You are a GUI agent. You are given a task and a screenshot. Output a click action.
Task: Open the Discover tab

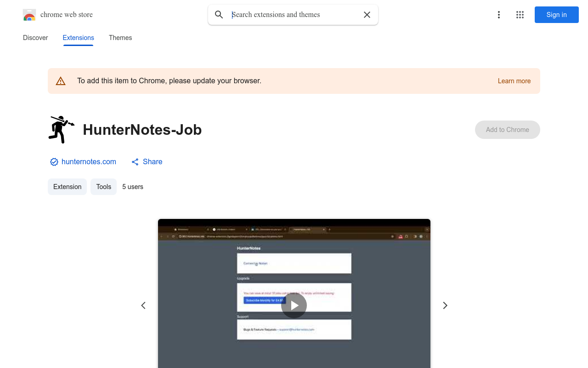click(x=35, y=38)
